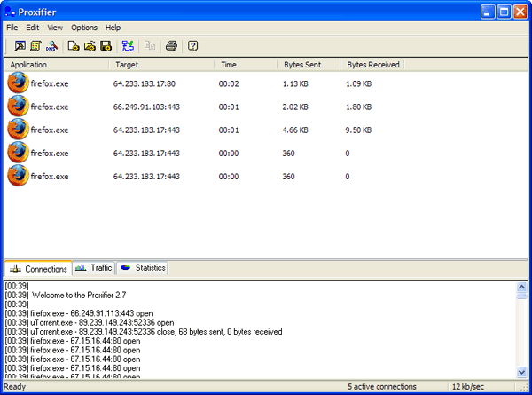The image size is (532, 395).
Task: Sort by Application column header
Action: click(57, 65)
